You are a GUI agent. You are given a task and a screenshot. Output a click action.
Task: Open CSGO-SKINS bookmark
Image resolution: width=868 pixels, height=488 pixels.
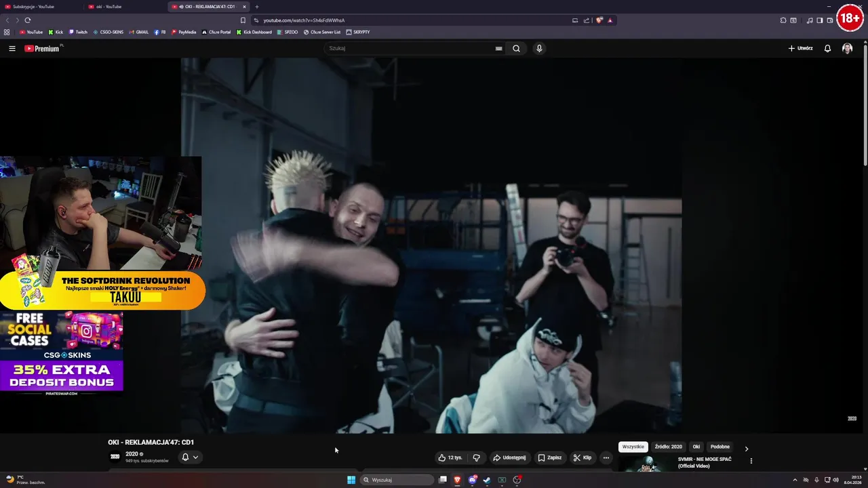108,32
